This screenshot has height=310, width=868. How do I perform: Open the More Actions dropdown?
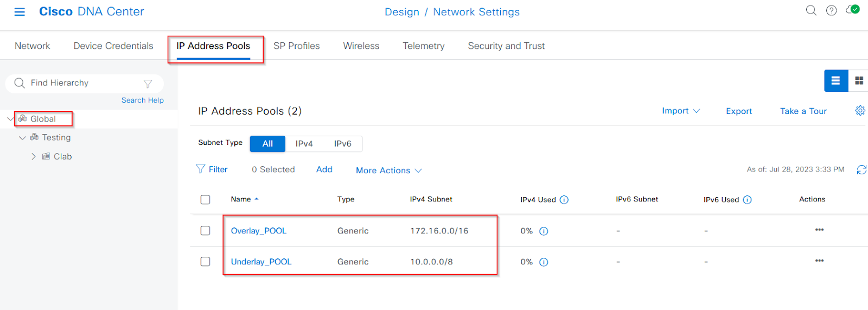coord(389,170)
